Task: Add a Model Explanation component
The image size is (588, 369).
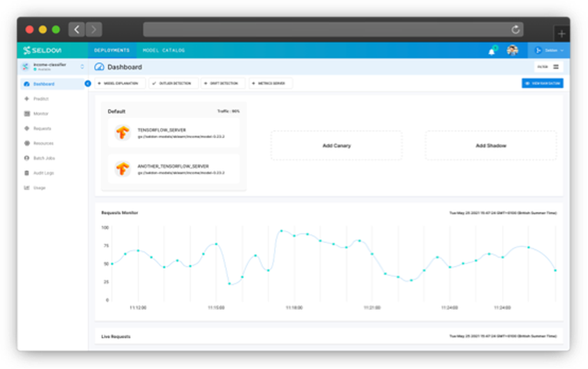Action: point(121,84)
